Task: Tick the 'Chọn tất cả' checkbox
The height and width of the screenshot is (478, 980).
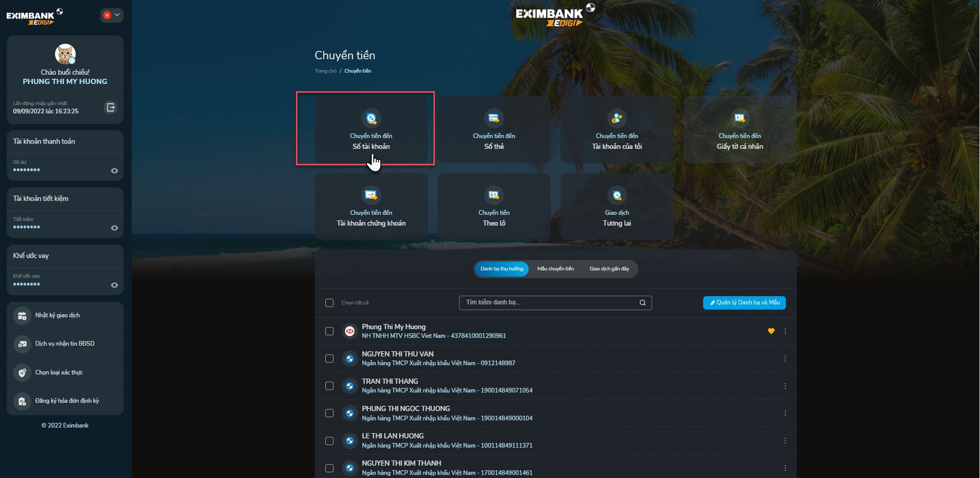Action: click(x=329, y=303)
